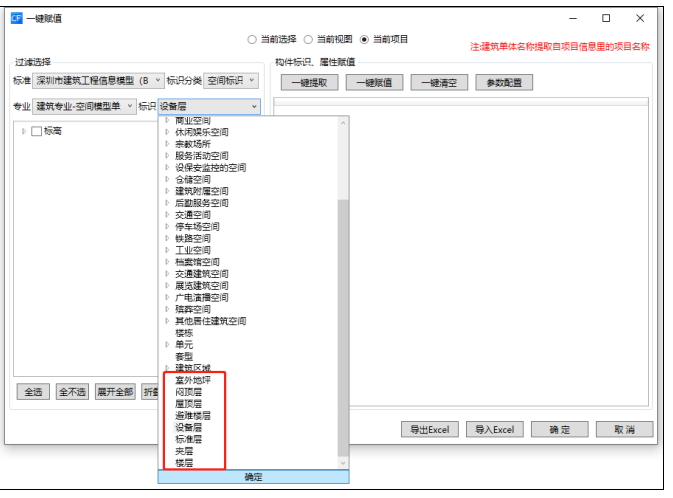Select 铁路空间 in the list
Image resolution: width=673 pixels, height=498 pixels.
(193, 238)
